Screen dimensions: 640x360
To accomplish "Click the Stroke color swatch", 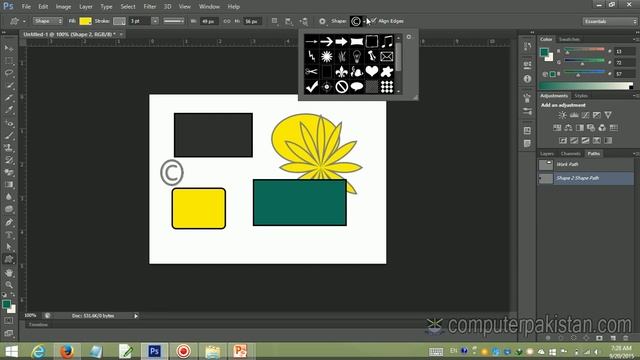I will (x=119, y=21).
